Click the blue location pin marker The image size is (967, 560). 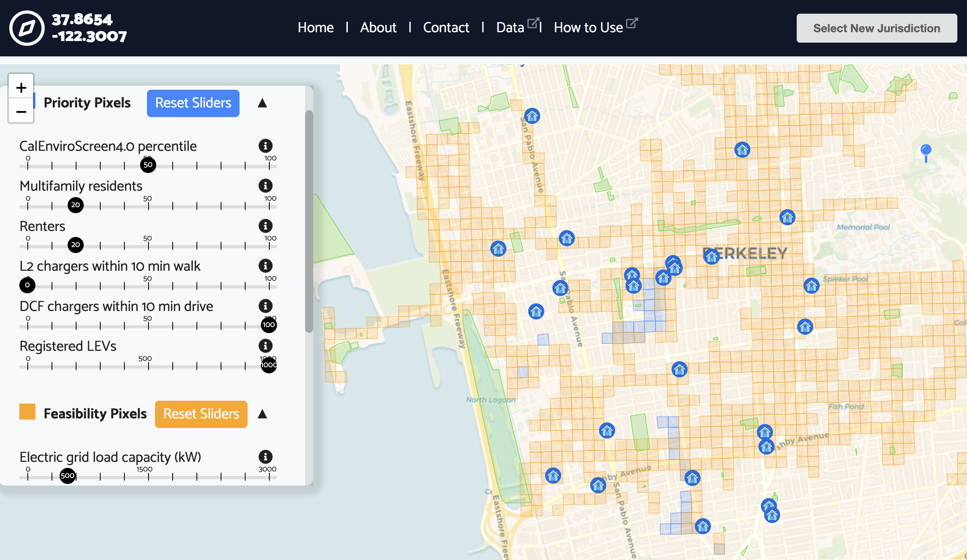(x=926, y=153)
